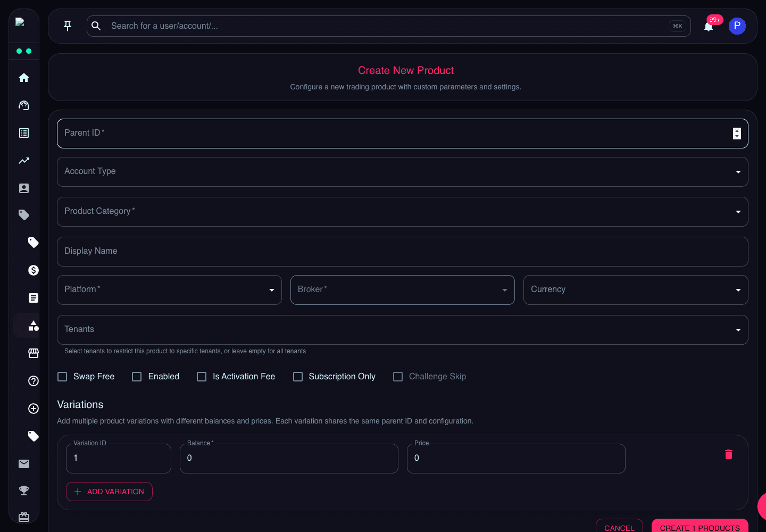Click the Price field in variations
766x532 pixels.
[x=516, y=459]
